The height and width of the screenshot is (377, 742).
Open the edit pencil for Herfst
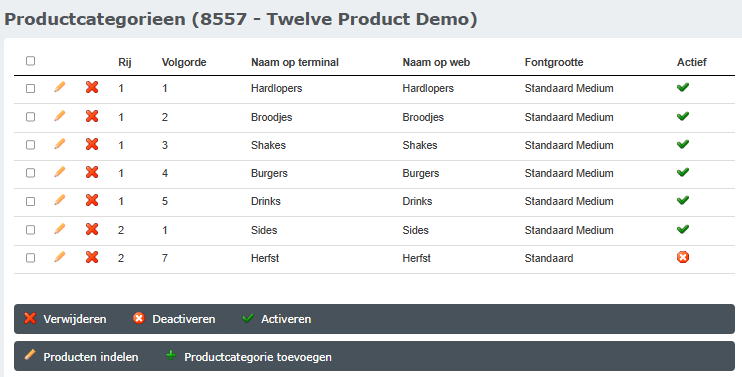pyautogui.click(x=60, y=257)
